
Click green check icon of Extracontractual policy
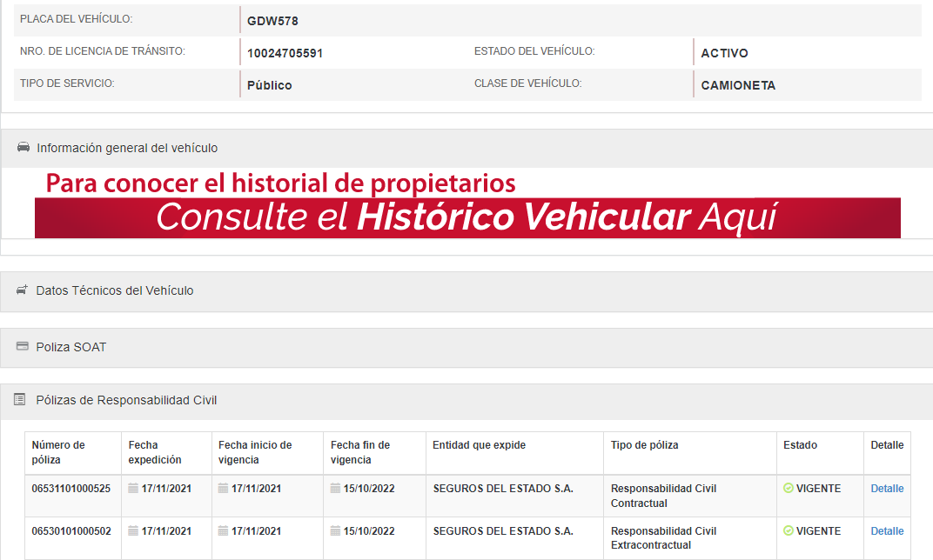tap(789, 531)
